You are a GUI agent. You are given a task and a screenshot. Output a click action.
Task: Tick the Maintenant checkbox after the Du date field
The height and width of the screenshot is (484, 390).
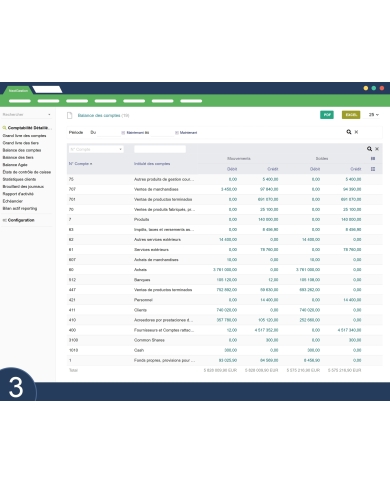123,133
